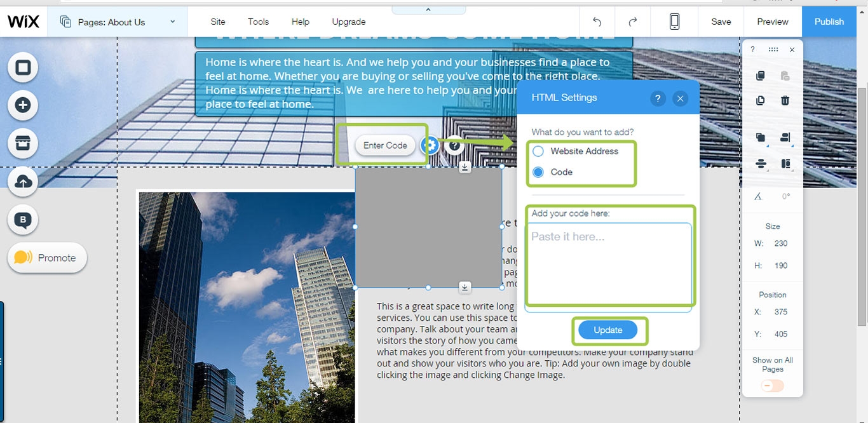Click the redo arrow icon
Screen dimensions: 868x423
click(632, 22)
